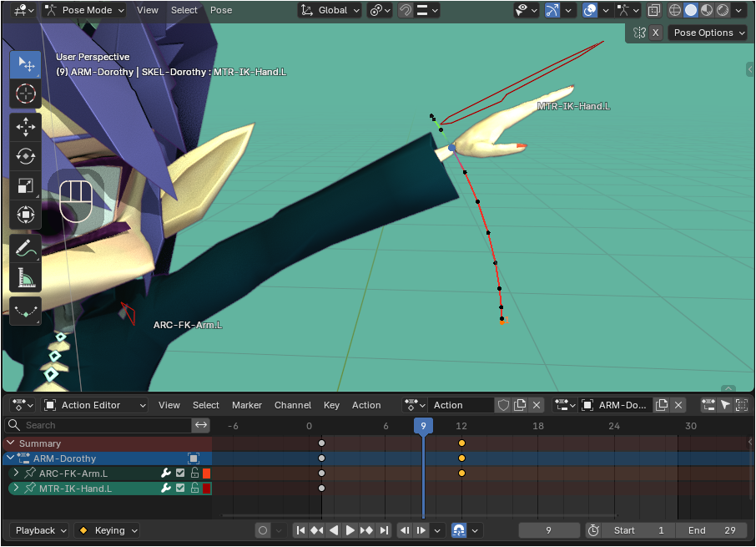756x547 pixels.
Task: Toggle auto keying record button
Action: [x=263, y=530]
